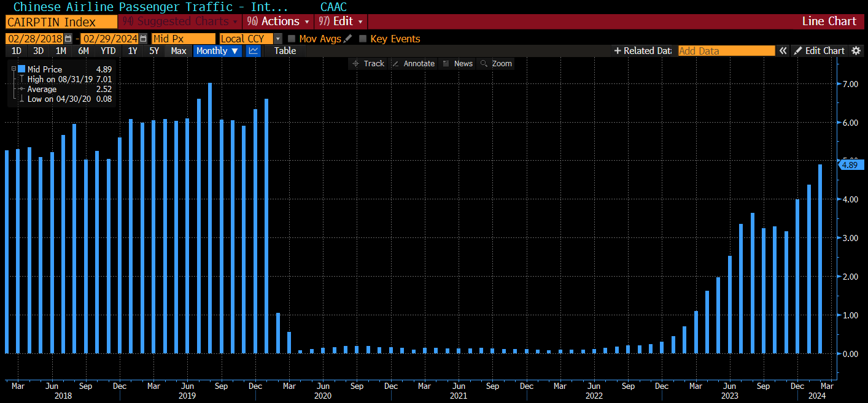Open the Actions dropdown menu
868x403 pixels.
coord(278,21)
